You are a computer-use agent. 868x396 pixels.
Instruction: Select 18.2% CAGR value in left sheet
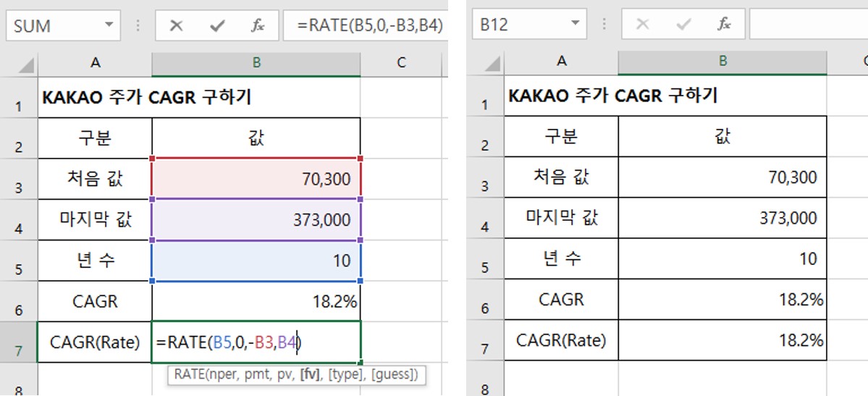click(x=256, y=301)
